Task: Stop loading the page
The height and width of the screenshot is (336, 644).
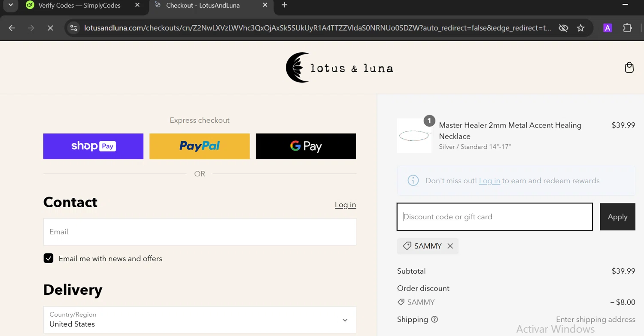Action: click(50, 28)
